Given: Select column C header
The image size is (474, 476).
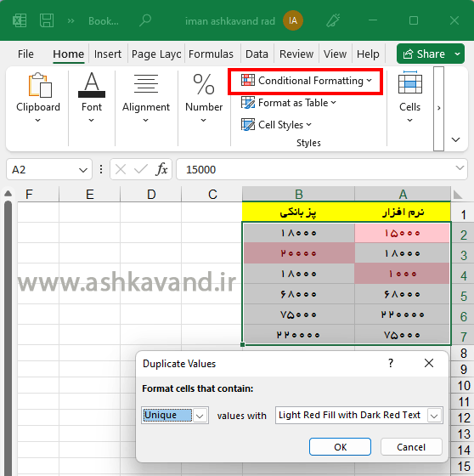Looking at the screenshot, I should click(x=212, y=194).
